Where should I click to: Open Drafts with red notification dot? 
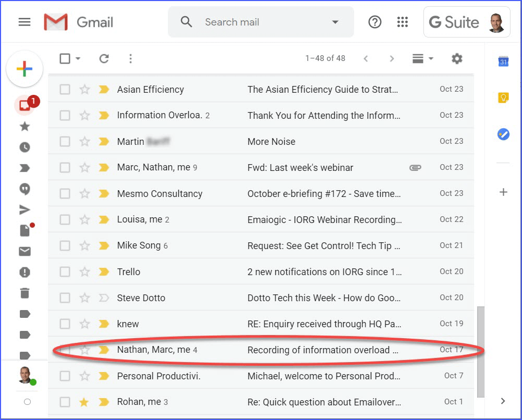point(25,230)
